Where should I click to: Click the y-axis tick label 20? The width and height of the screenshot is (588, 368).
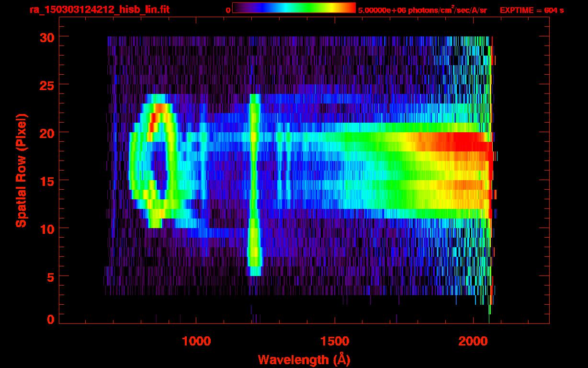coord(46,133)
